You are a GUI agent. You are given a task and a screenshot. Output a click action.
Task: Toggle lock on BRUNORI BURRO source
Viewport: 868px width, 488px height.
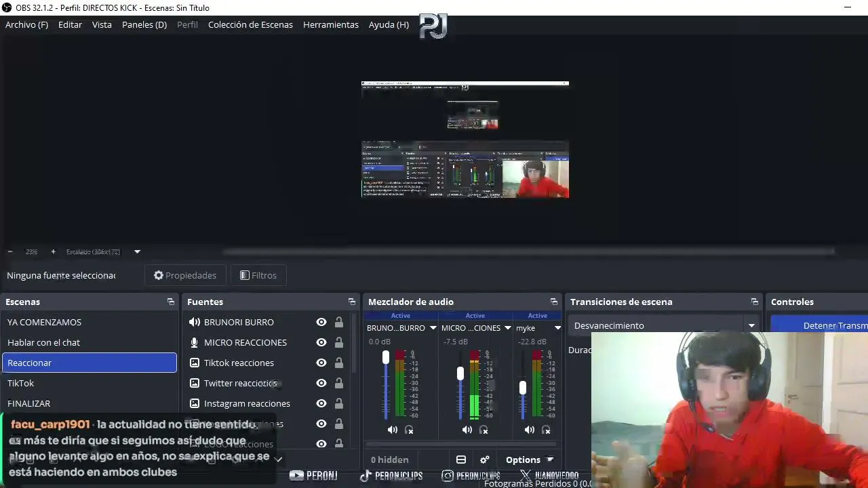pyautogui.click(x=338, y=322)
